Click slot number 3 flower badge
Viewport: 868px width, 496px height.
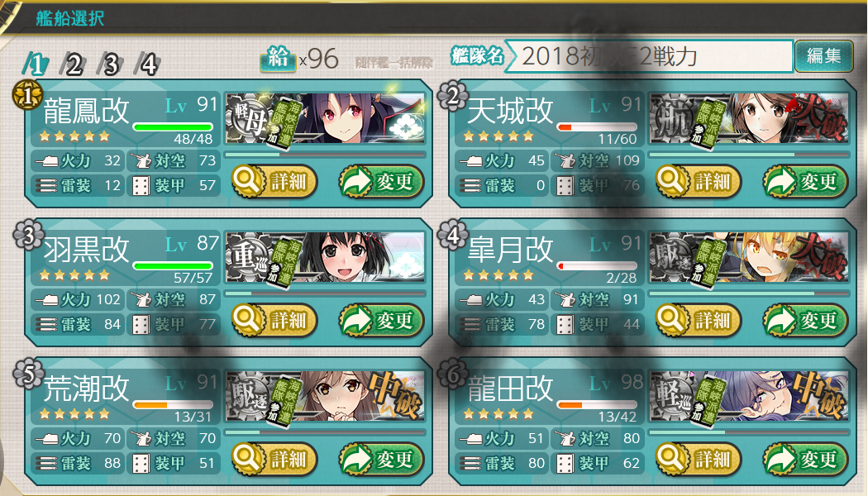27,235
